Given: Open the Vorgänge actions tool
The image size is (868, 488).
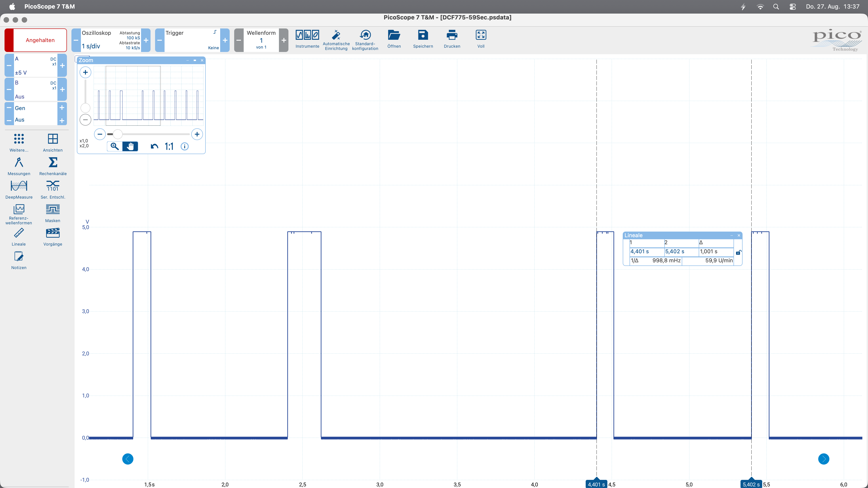Looking at the screenshot, I should coord(53,237).
